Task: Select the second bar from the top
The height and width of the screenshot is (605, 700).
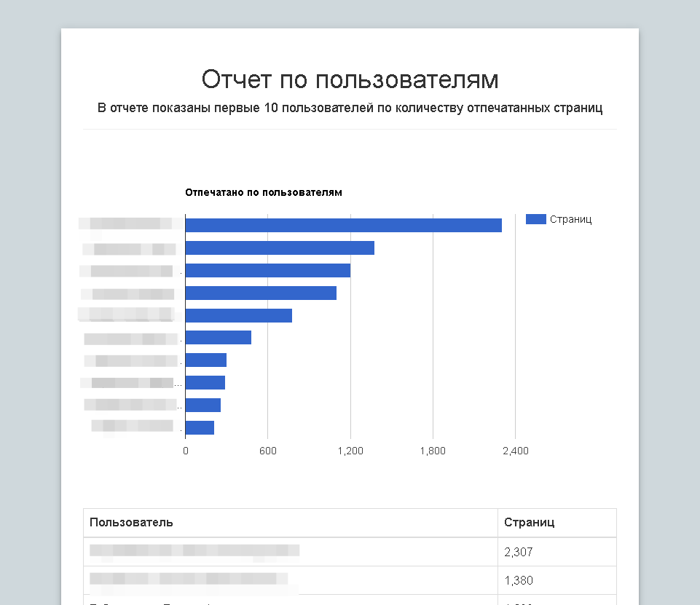Action: tap(280, 248)
